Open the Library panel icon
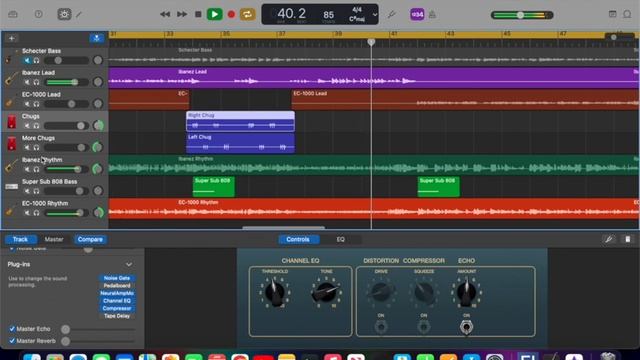This screenshot has width=640, height=360. point(13,14)
